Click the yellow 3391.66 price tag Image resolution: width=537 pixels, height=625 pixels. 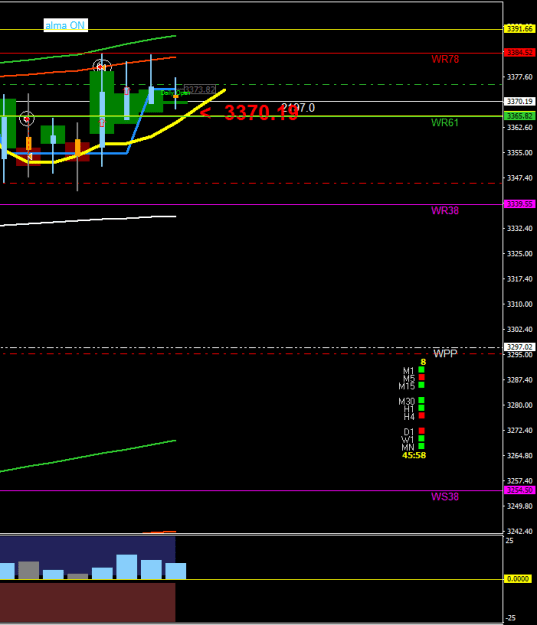coord(519,29)
